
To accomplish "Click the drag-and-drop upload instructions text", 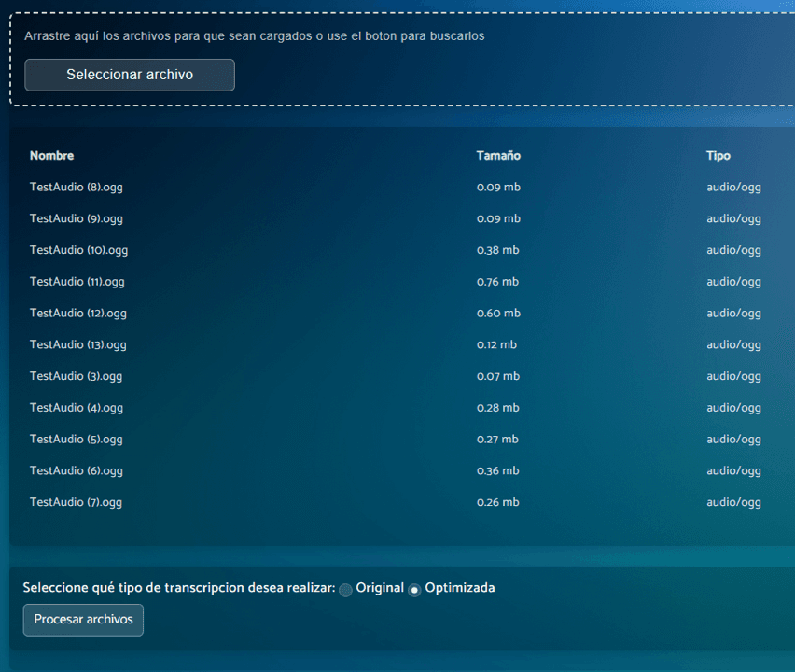I will click(255, 36).
